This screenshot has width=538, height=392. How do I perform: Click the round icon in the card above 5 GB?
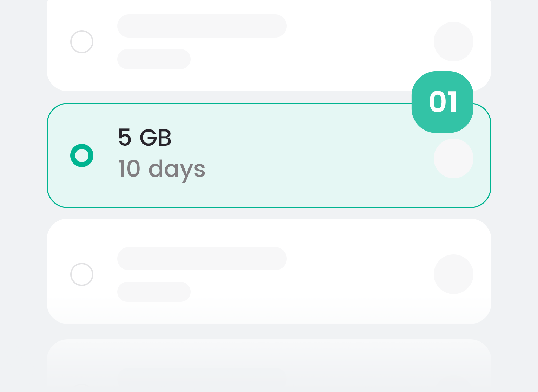(x=453, y=42)
